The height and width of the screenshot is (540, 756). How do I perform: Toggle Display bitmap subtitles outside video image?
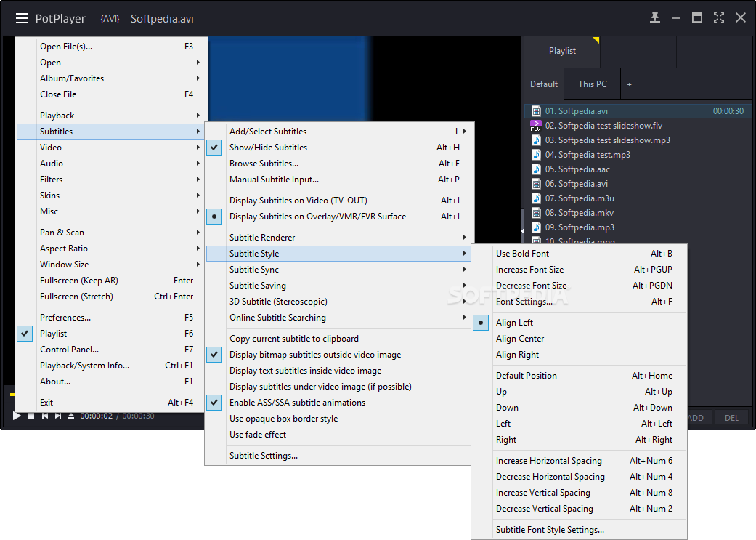214,355
